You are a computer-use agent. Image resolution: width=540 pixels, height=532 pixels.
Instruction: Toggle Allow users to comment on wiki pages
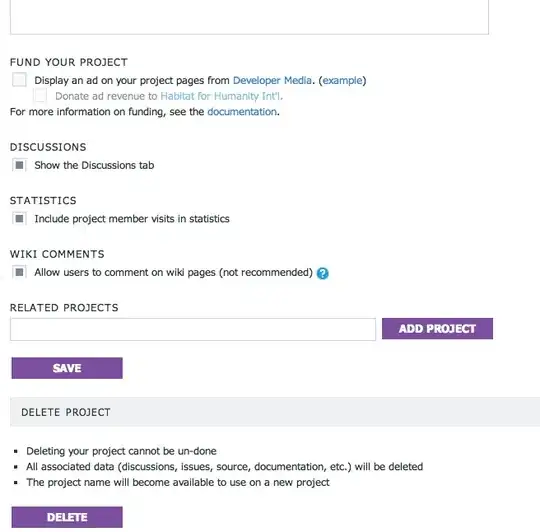[19, 272]
